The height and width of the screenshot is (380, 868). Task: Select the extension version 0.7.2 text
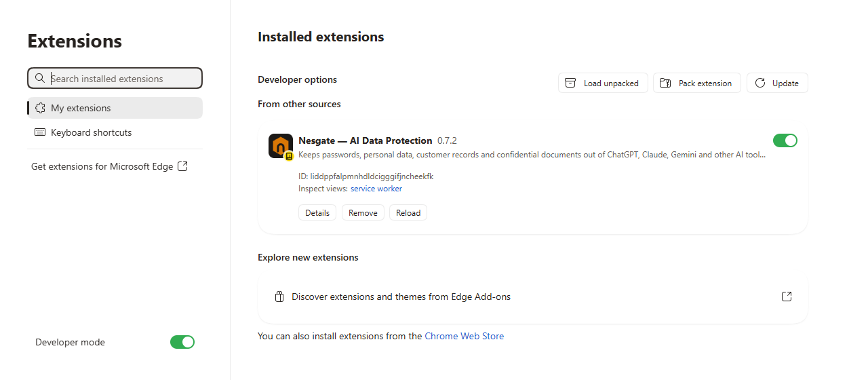point(447,140)
